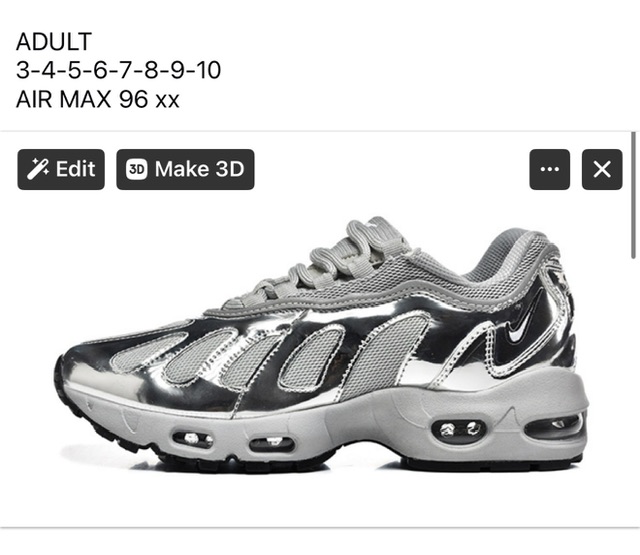Click the Make 3D button
640x555 pixels.
[185, 169]
